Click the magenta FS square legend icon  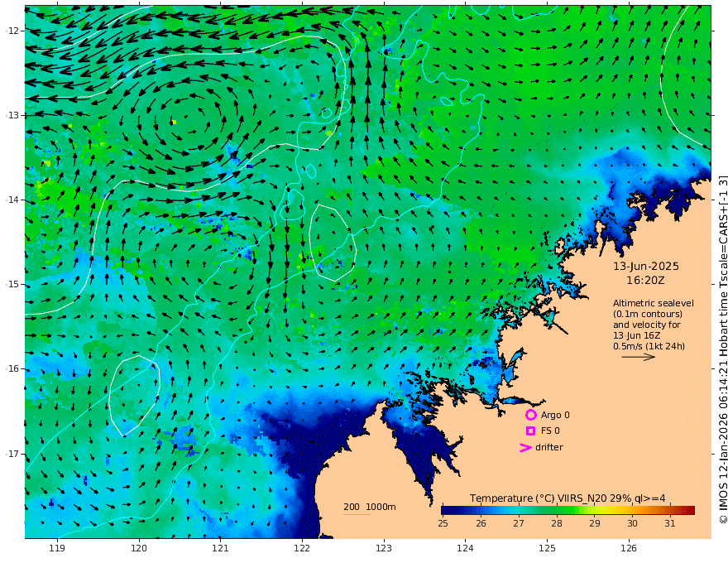[x=530, y=431]
